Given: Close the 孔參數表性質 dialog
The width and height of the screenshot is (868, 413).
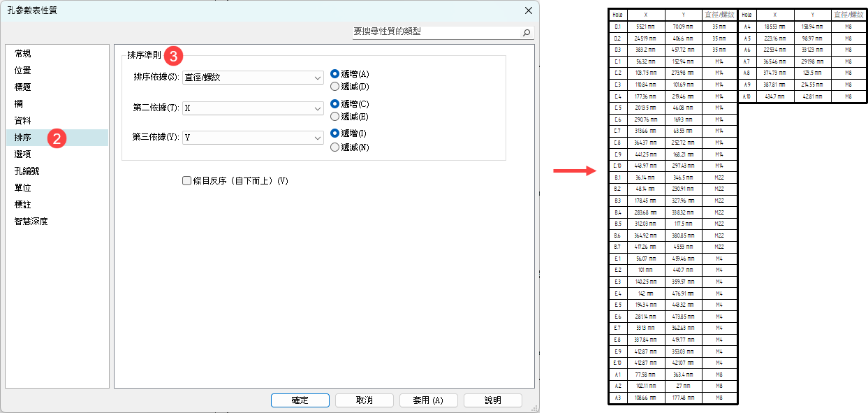Looking at the screenshot, I should point(528,10).
